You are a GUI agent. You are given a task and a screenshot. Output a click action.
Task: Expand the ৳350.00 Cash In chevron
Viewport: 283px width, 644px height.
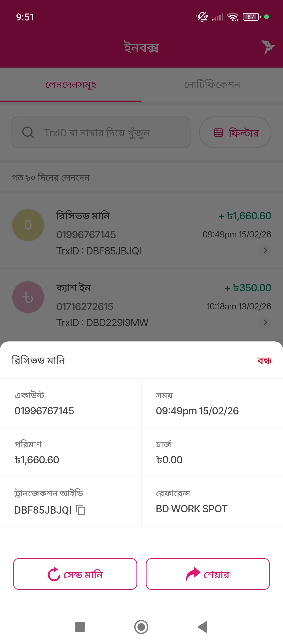pyautogui.click(x=265, y=322)
